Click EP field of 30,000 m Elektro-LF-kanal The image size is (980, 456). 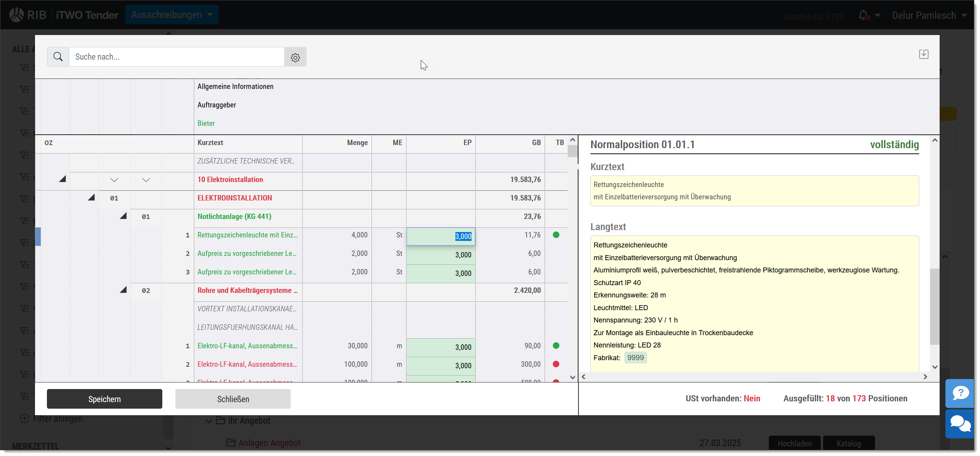pyautogui.click(x=441, y=347)
